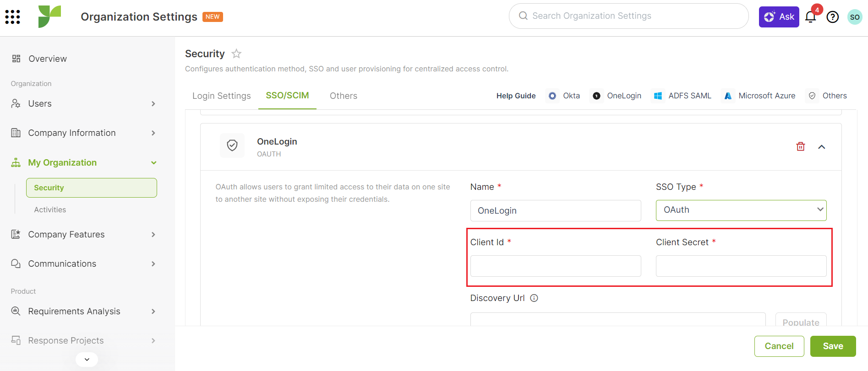
Task: Click the Discovery Url input field
Action: 618,319
